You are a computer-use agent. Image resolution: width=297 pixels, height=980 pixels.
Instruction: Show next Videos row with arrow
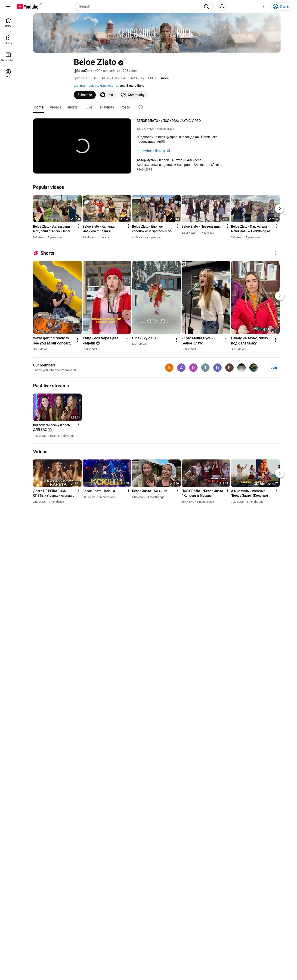pyautogui.click(x=279, y=473)
